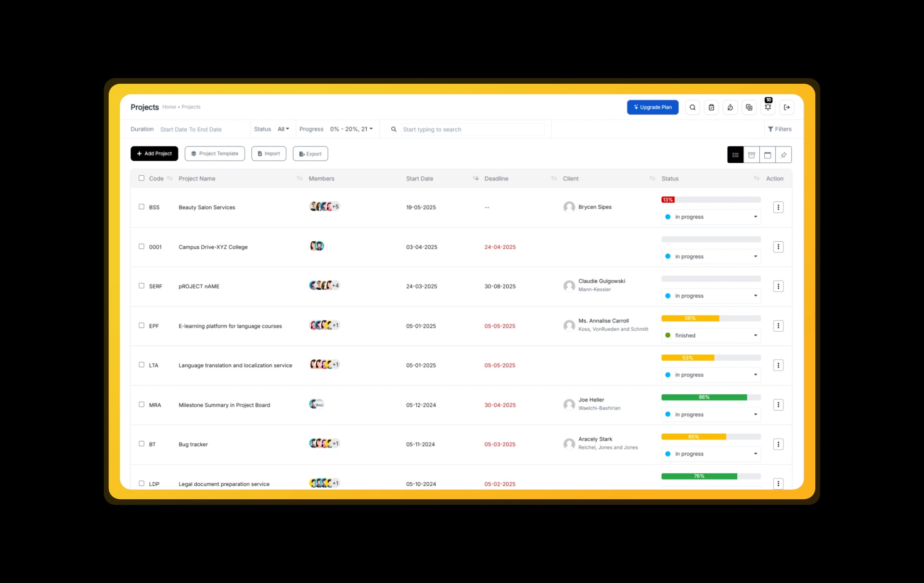Screen dimensions: 924x583
Task: Open the Status filter dropdown
Action: tap(283, 129)
